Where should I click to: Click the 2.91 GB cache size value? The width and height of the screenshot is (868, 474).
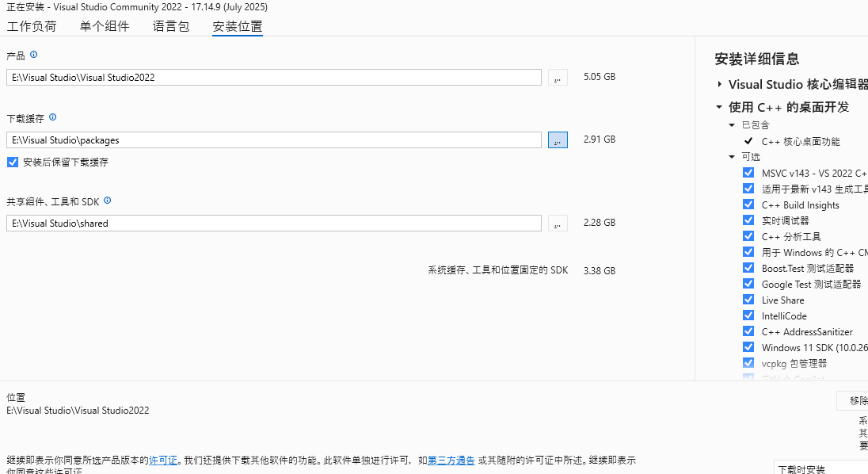600,140
